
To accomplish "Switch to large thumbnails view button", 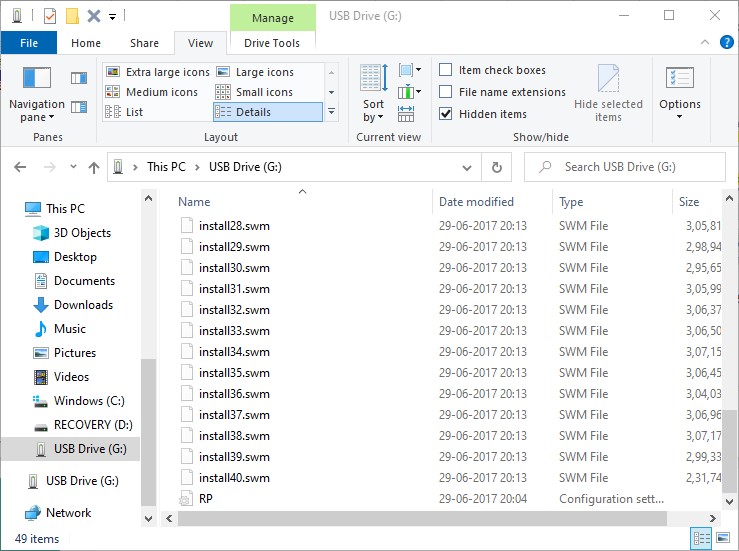I will (x=723, y=538).
